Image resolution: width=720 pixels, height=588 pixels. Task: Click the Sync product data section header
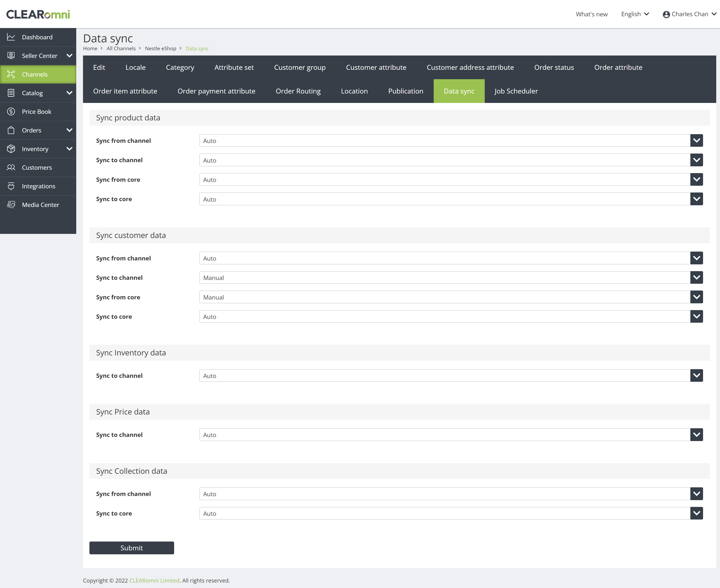(399, 118)
